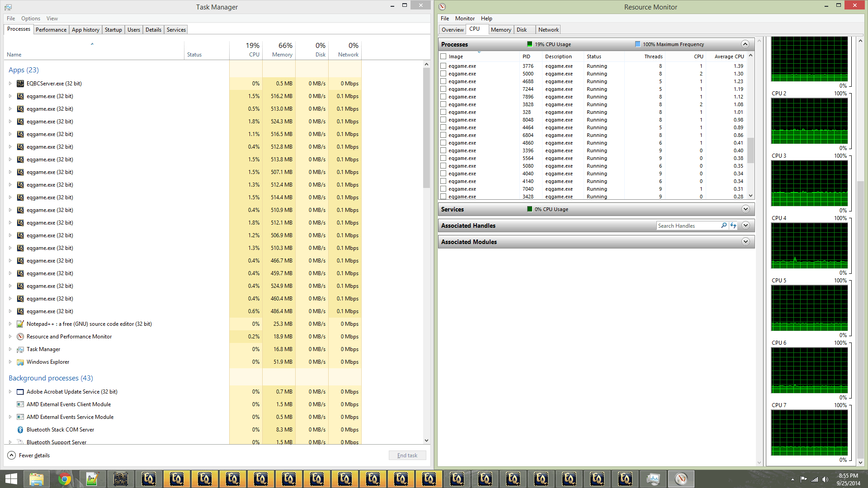This screenshot has width=868, height=488.
Task: Click the Search Handles magnifier icon
Action: click(724, 225)
